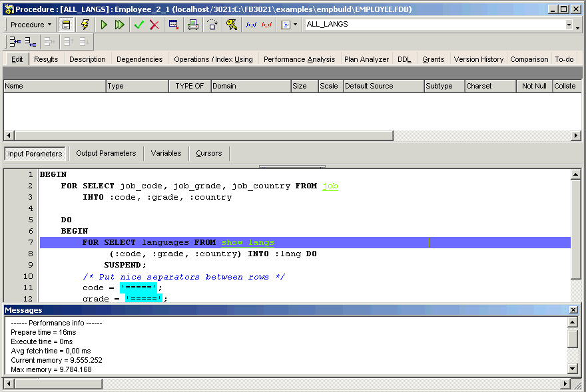Follow the 'job' table hyperlink in code

point(330,186)
